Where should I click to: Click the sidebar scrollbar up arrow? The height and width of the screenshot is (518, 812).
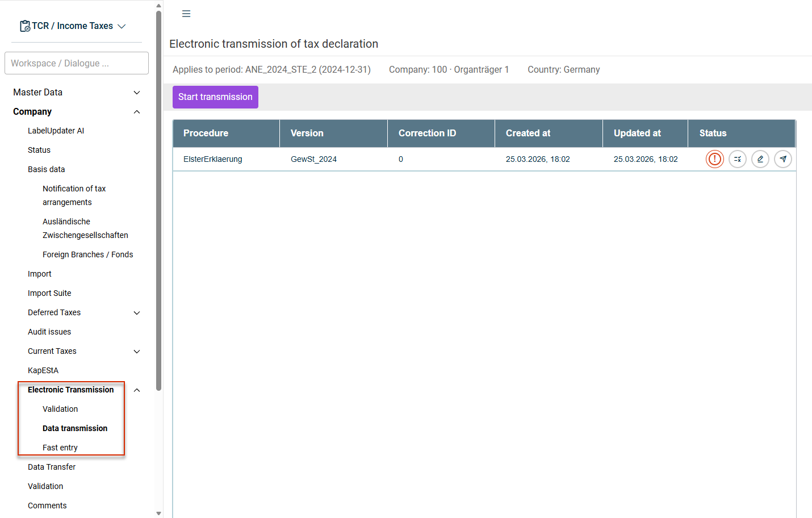[158, 5]
